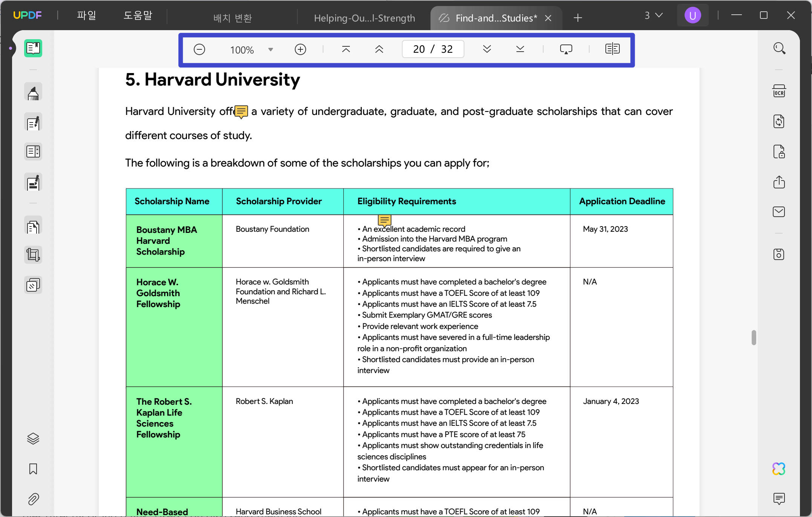812x517 pixels.
Task: Open the comments list panel
Action: pyautogui.click(x=779, y=499)
